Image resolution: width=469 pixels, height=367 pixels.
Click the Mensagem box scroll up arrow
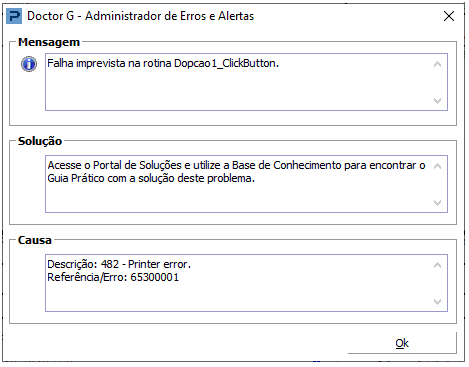(437, 64)
